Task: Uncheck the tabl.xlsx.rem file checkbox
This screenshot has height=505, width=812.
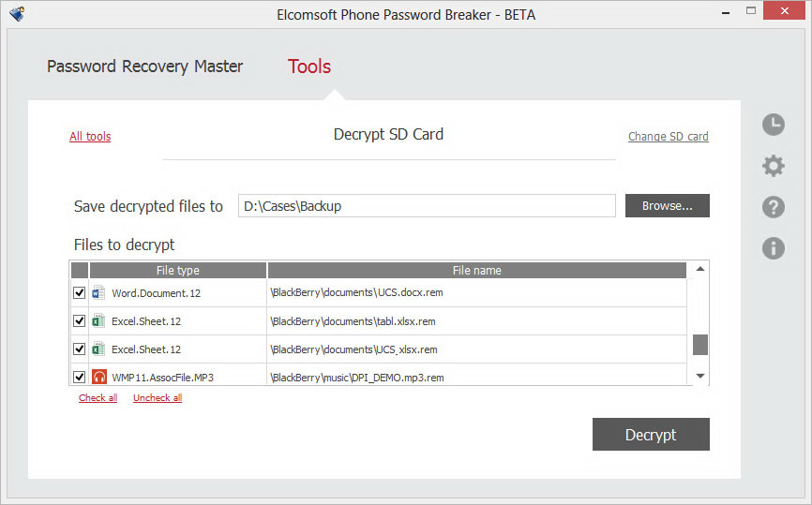Action: pos(80,321)
